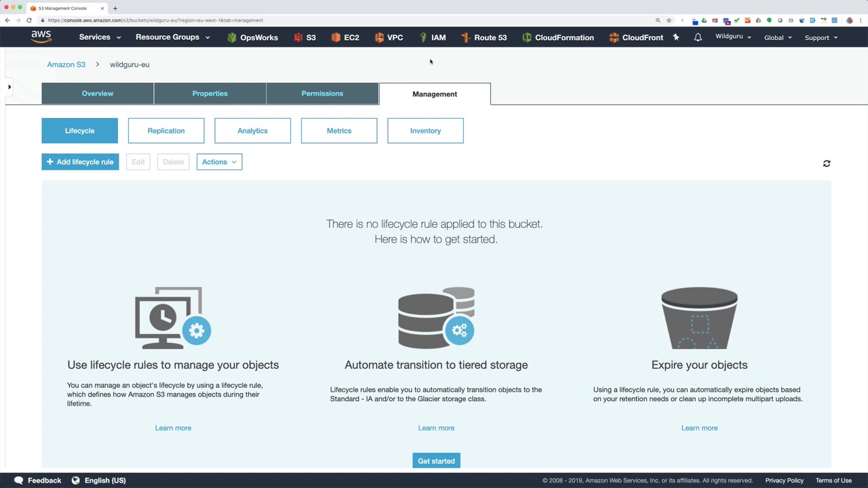Open the Wildguru account dropdown
Image resolution: width=868 pixels, height=488 pixels.
(x=733, y=37)
